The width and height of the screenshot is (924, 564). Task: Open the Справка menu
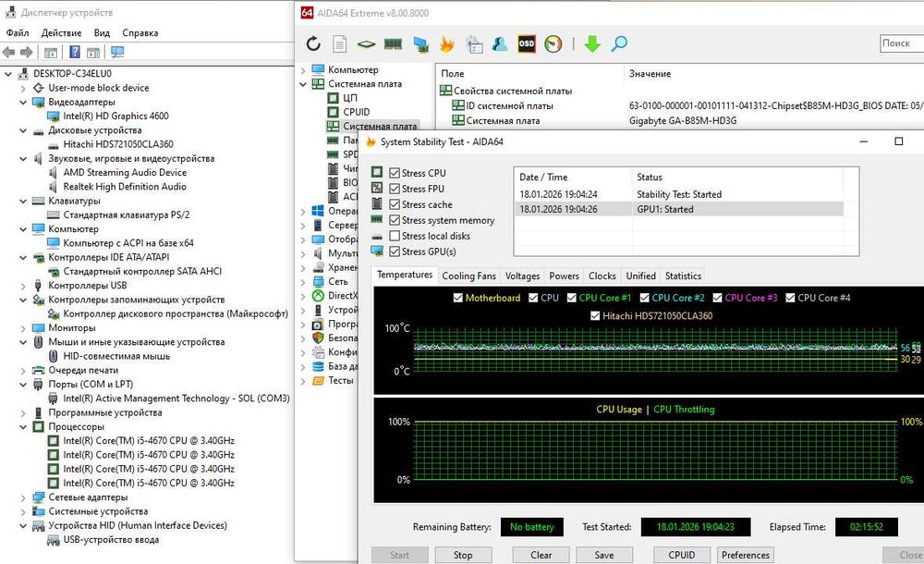click(x=140, y=33)
